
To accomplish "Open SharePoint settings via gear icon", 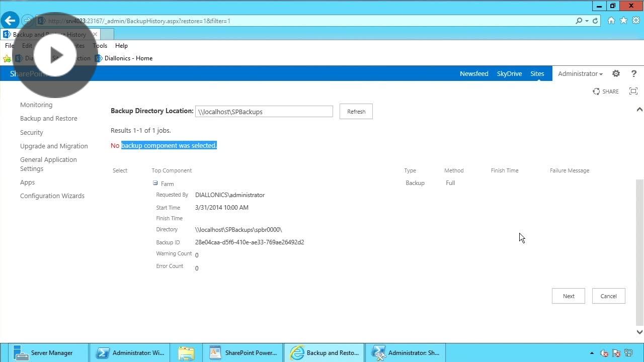I will 616,73.
